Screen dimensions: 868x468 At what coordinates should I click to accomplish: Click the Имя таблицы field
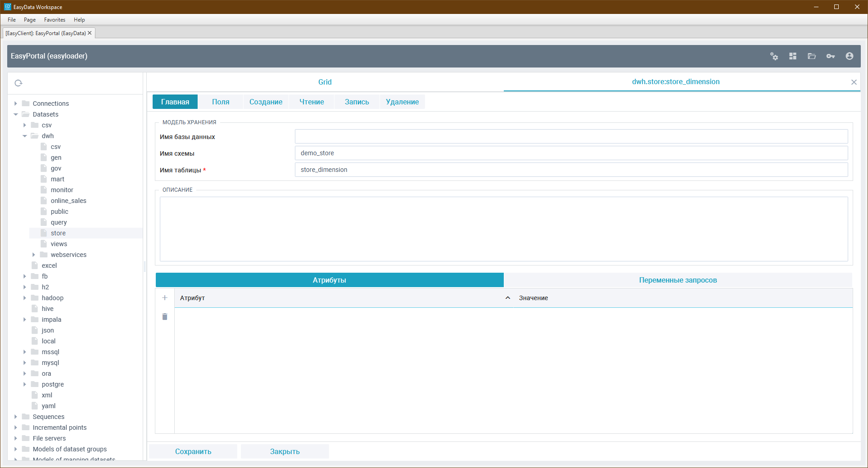click(x=571, y=170)
